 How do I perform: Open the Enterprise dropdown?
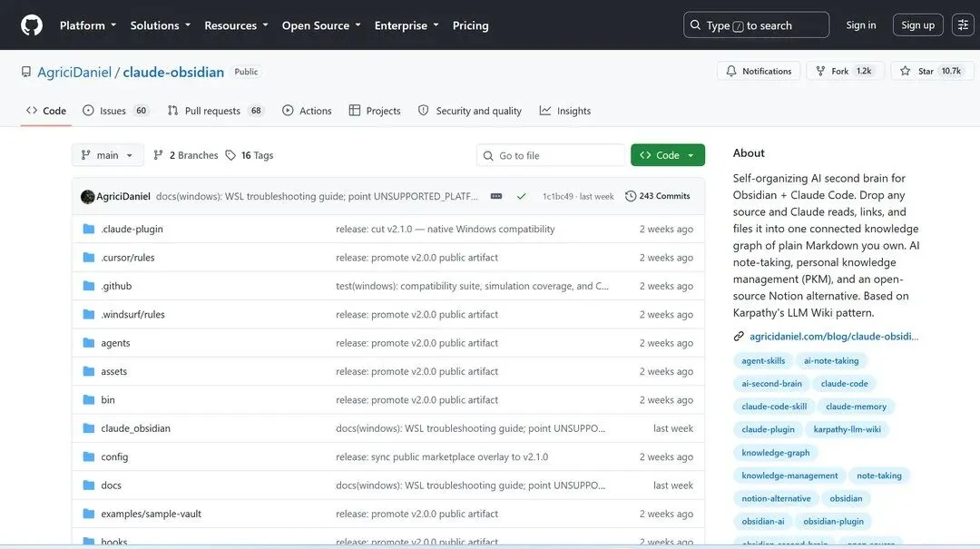(x=407, y=25)
